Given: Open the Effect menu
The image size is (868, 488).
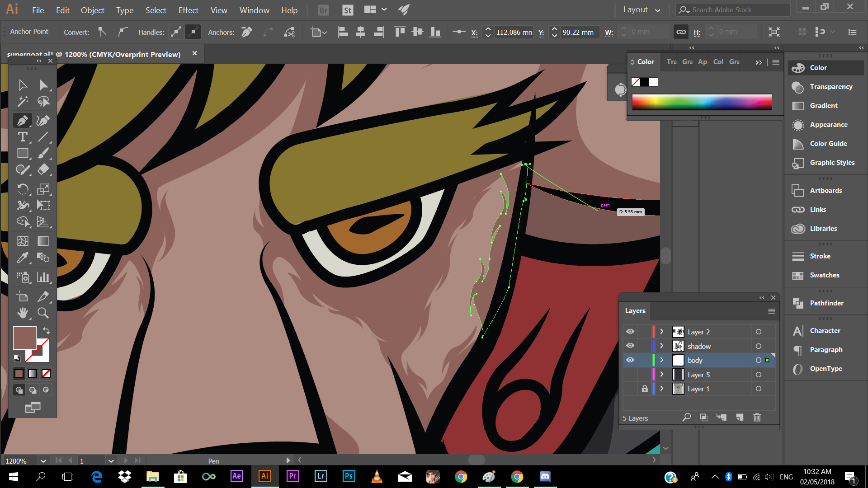Looking at the screenshot, I should point(188,10).
